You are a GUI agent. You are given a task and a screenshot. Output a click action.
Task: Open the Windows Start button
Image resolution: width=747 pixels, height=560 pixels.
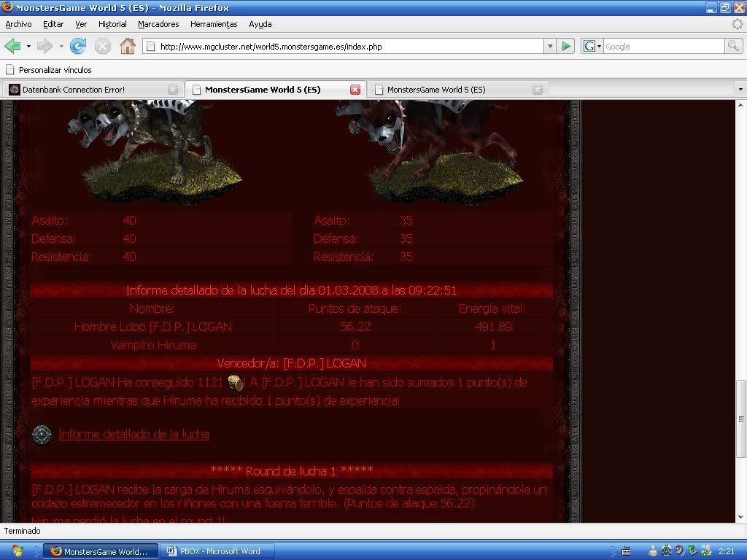pyautogui.click(x=18, y=551)
